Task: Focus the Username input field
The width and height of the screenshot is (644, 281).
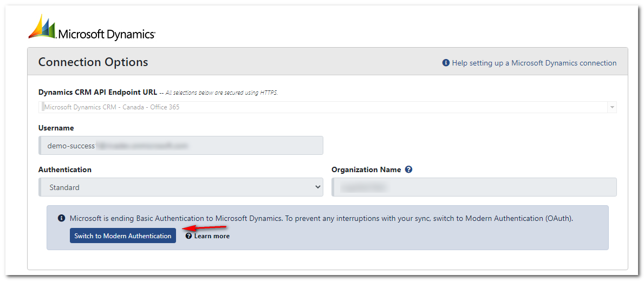Action: 181,146
